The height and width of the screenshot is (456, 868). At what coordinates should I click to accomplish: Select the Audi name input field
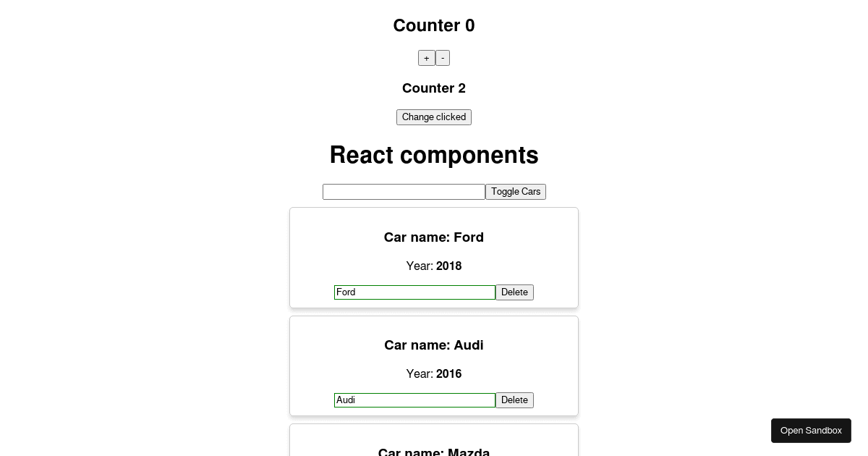(414, 400)
